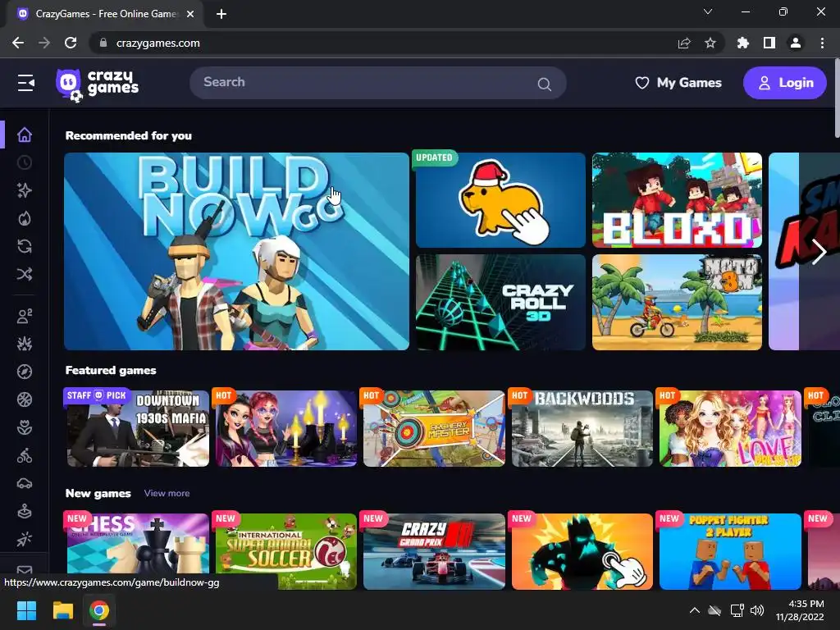Open My Games heart button
Screen dimensions: 840x630
[x=678, y=83]
